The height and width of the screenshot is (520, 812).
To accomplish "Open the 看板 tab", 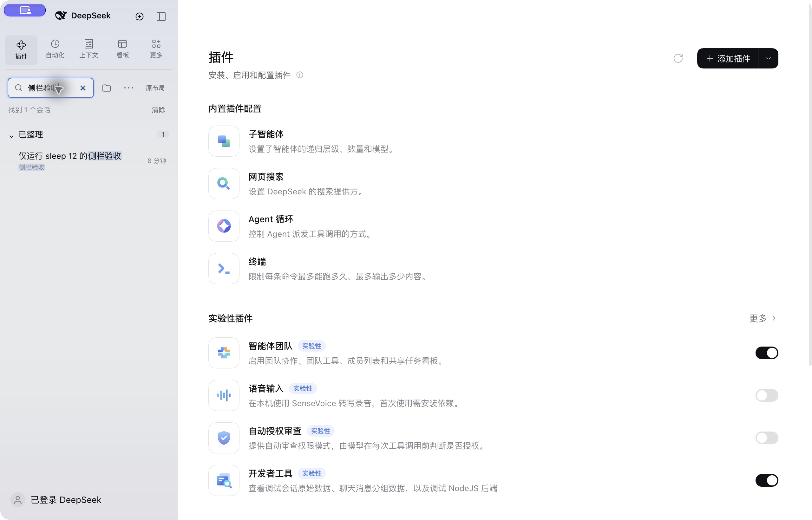I will (123, 49).
